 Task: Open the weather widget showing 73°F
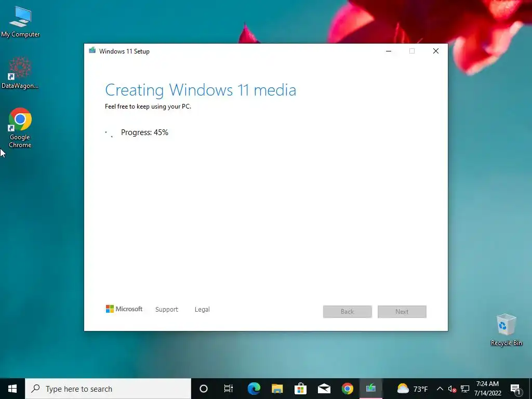412,389
